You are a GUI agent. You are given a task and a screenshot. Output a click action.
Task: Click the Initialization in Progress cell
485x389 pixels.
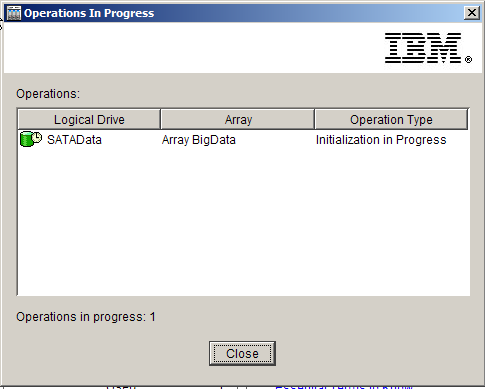tap(381, 140)
